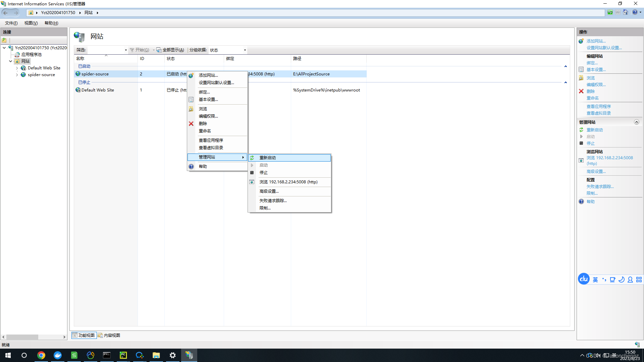Screen dimensions: 644x362
Task: Click the Stop square icon in Actions pane
Action: pos(581,143)
